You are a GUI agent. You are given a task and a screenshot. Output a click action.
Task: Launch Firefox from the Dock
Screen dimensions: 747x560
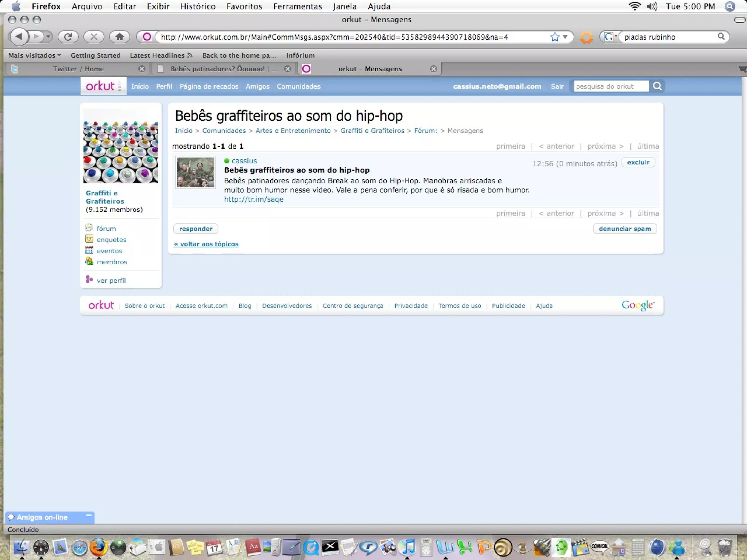coord(98,547)
